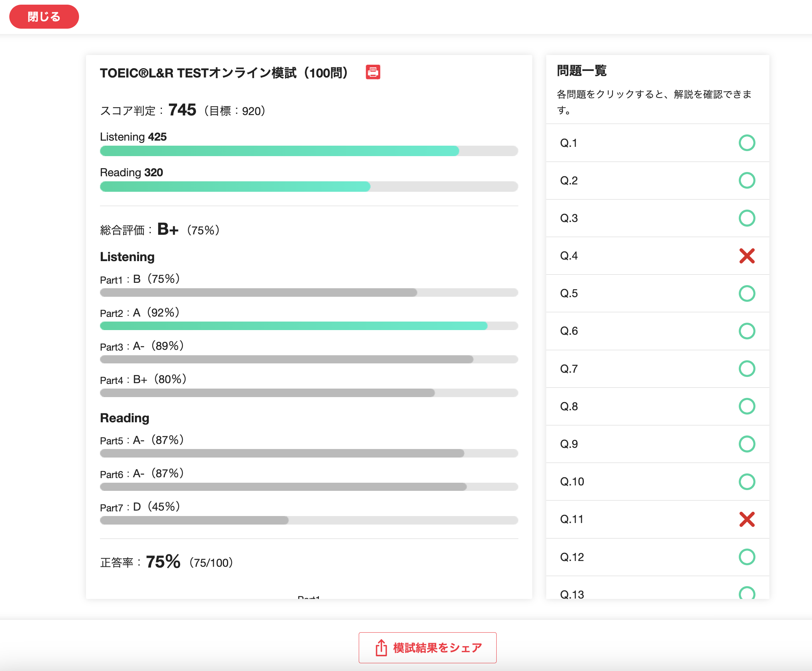
Task: Select the Q.7 question entry
Action: [x=658, y=369]
